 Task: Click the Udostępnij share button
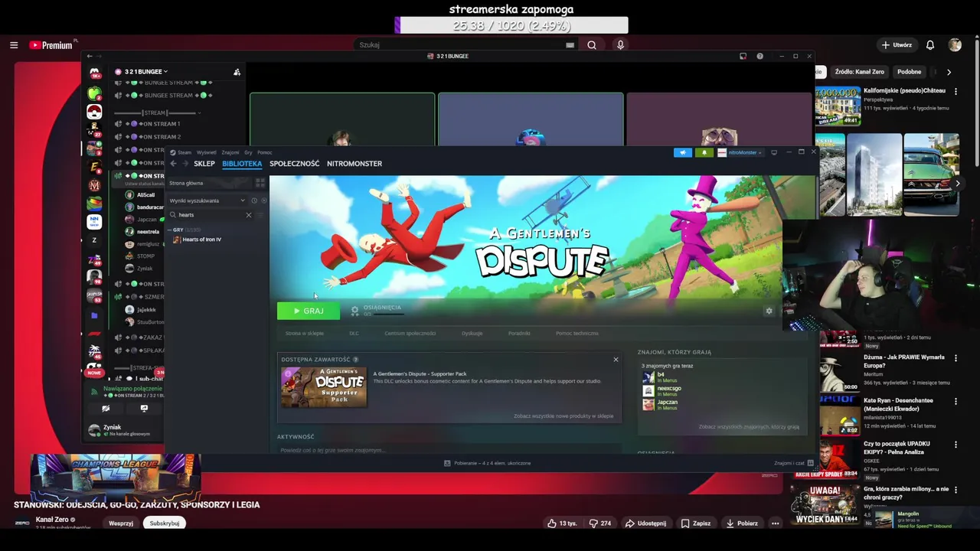(x=645, y=523)
